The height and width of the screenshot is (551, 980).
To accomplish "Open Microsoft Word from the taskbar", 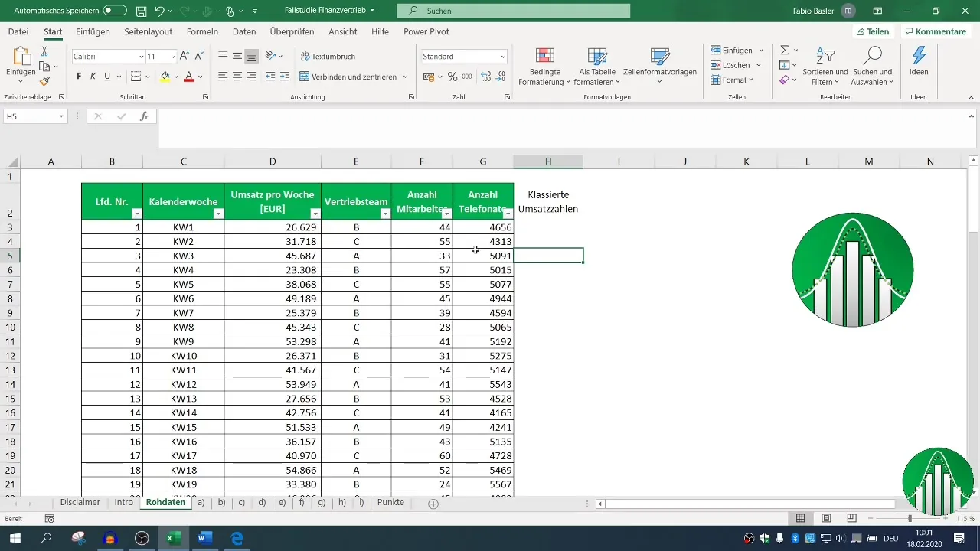I will point(204,538).
